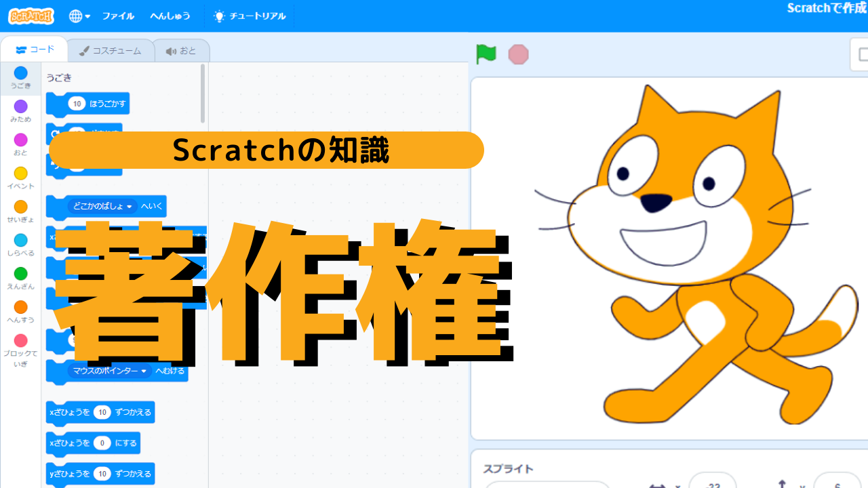The width and height of the screenshot is (868, 488).
Task: Select the えんざん operators category circle
Action: 21,273
